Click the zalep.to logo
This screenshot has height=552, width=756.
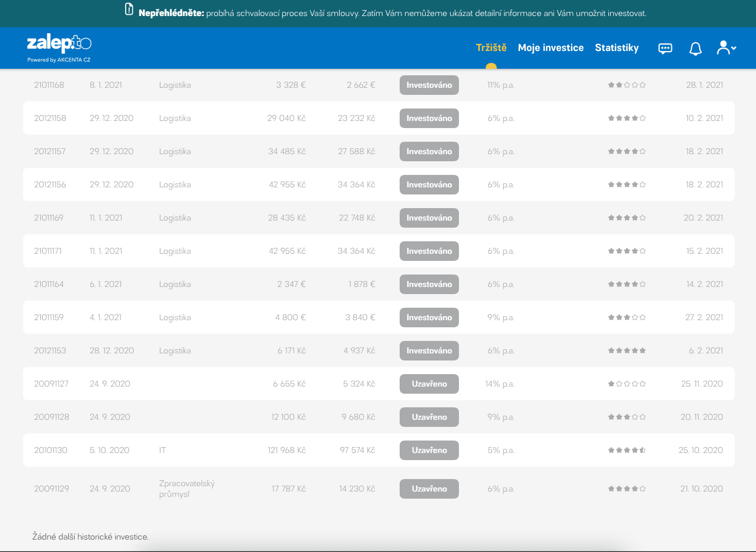pos(59,44)
